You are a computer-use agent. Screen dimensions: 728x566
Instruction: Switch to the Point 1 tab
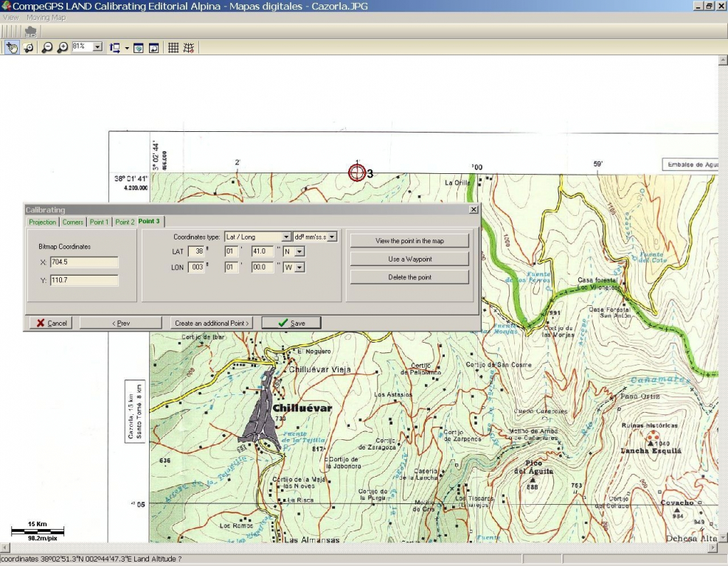(x=99, y=223)
